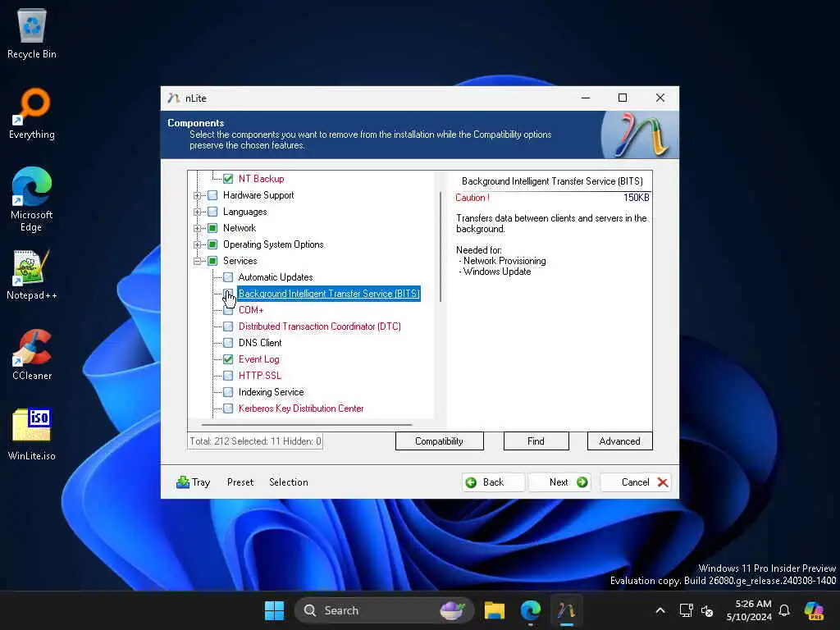840x630 pixels.
Task: Open Edge from the taskbar
Action: click(x=531, y=610)
